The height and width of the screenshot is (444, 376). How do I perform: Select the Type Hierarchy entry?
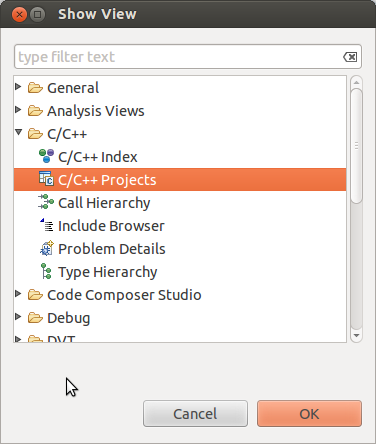[x=108, y=272]
